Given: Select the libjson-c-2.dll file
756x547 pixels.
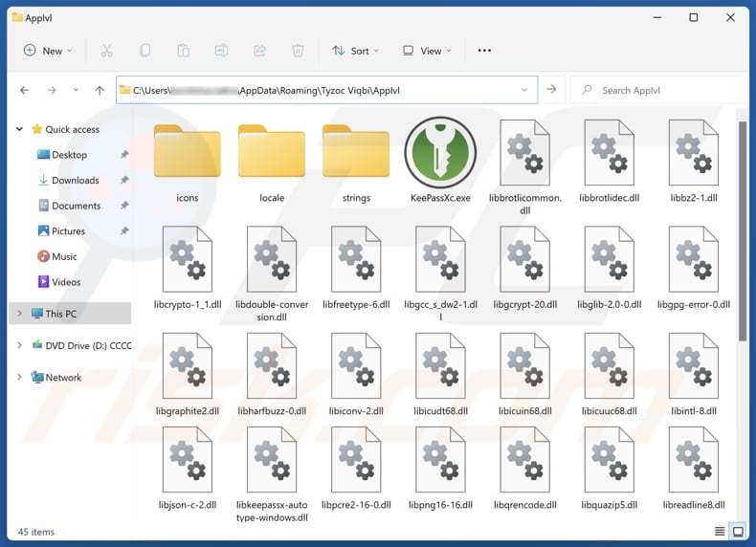Looking at the screenshot, I should [187, 468].
